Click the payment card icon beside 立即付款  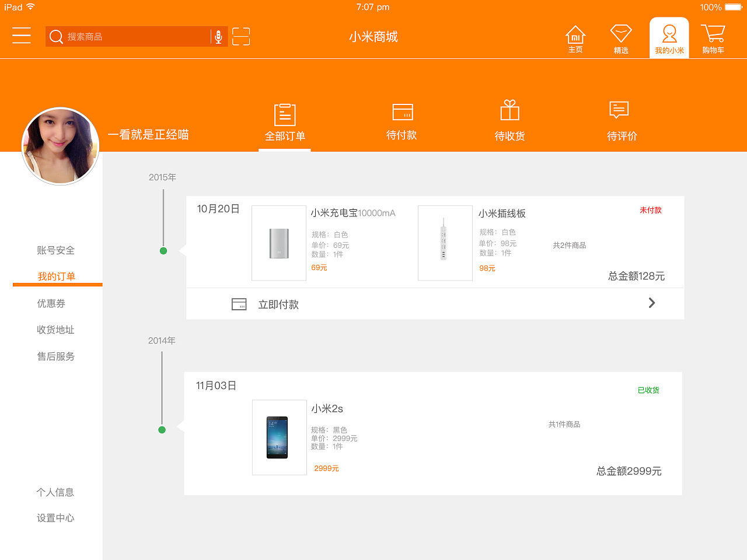(x=239, y=304)
